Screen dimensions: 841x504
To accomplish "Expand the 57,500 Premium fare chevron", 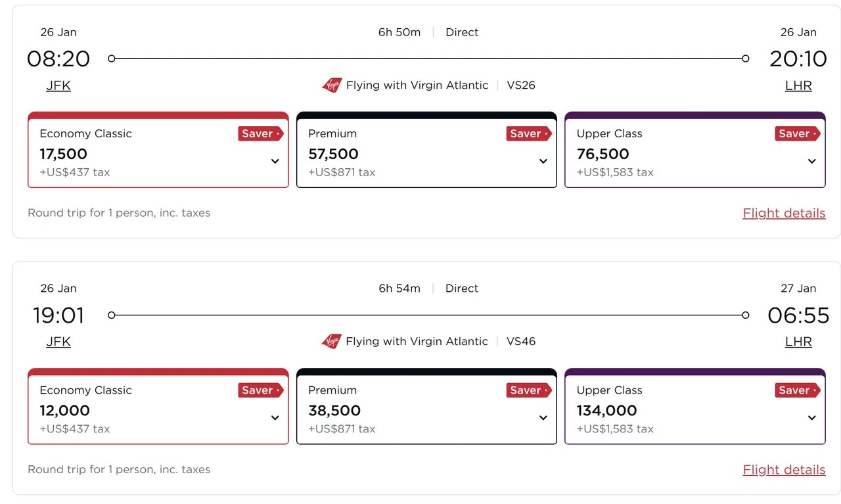I will 543,161.
